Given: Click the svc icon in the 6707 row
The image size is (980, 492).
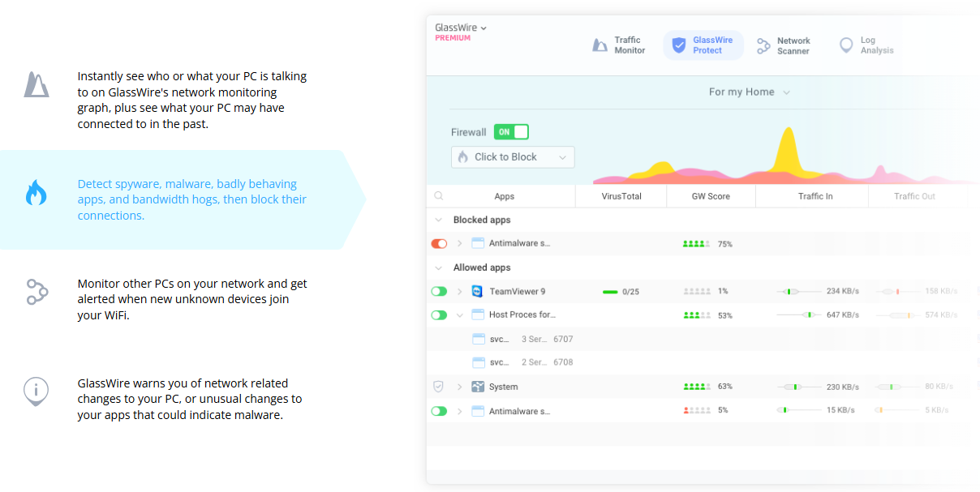Looking at the screenshot, I should [x=479, y=339].
